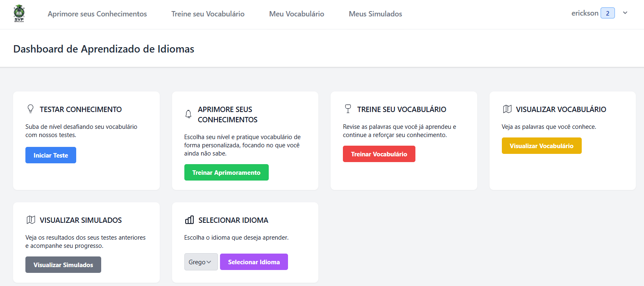Screen dimensions: 644x286
Task: Click the lightbulb icon beside Testar Conhecimento
Action: click(30, 109)
